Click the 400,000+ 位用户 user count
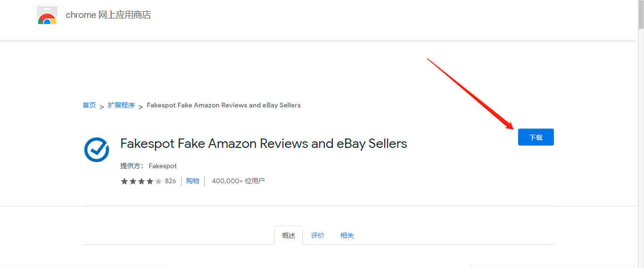644x268 pixels. click(238, 181)
